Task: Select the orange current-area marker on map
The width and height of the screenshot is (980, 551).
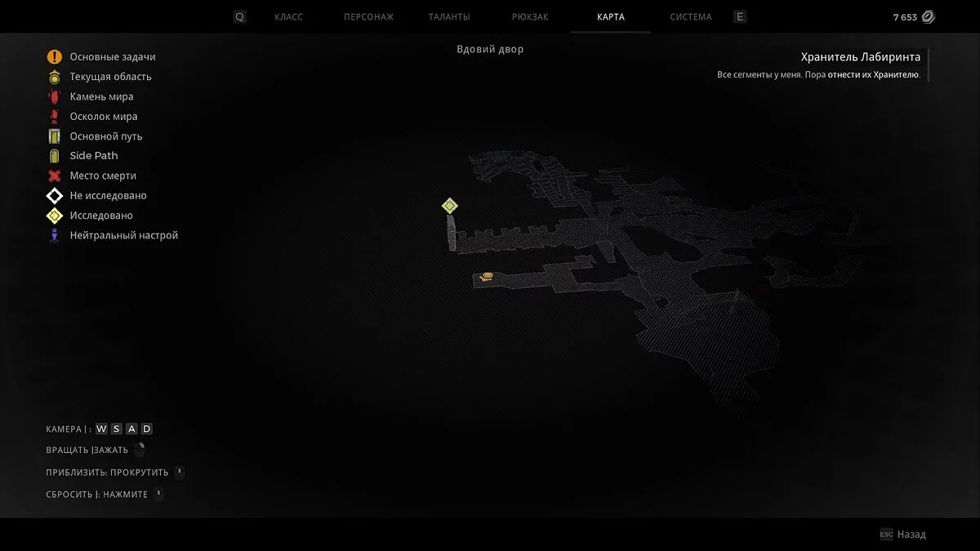Action: (488, 277)
